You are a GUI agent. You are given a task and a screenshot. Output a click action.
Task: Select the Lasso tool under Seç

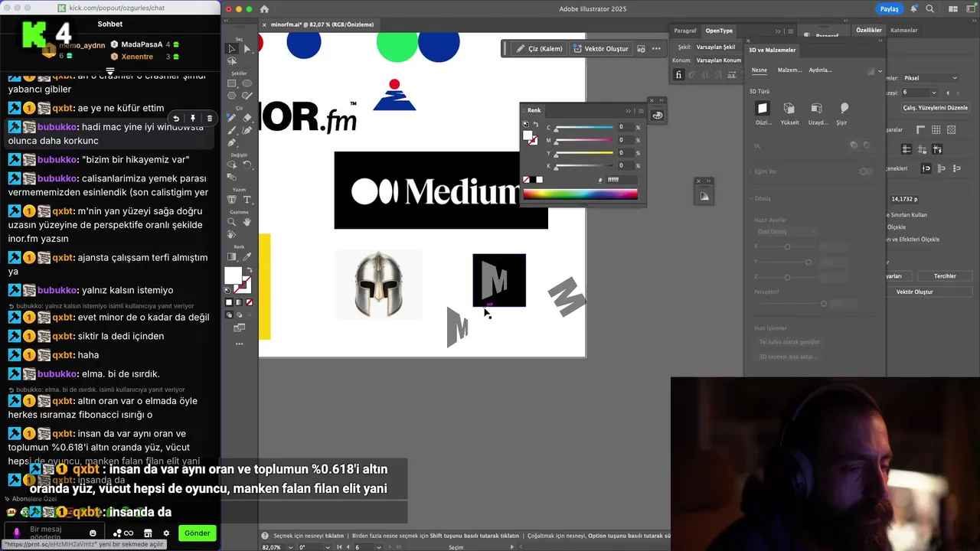pyautogui.click(x=232, y=61)
